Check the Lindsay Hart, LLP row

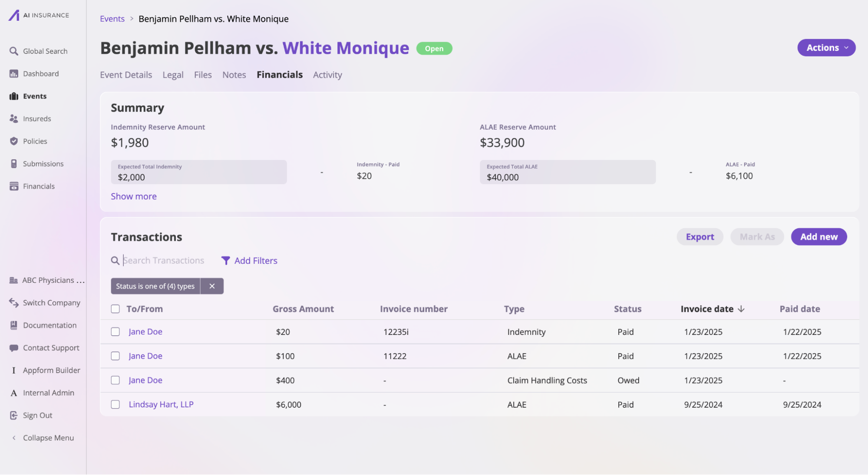click(115, 405)
